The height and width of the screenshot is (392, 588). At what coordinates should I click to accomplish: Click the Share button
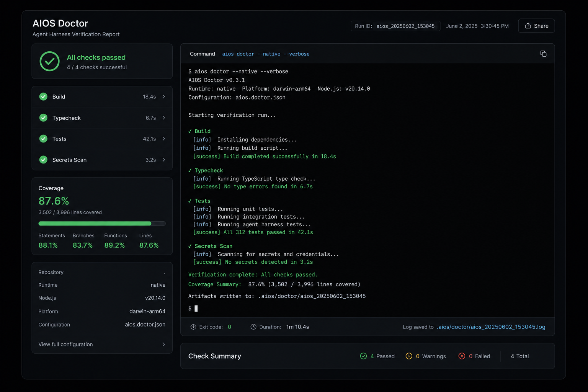coord(536,26)
